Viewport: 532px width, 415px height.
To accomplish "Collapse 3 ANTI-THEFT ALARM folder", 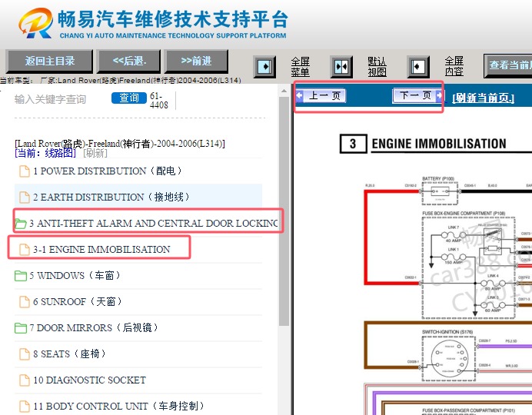I will coord(153,223).
